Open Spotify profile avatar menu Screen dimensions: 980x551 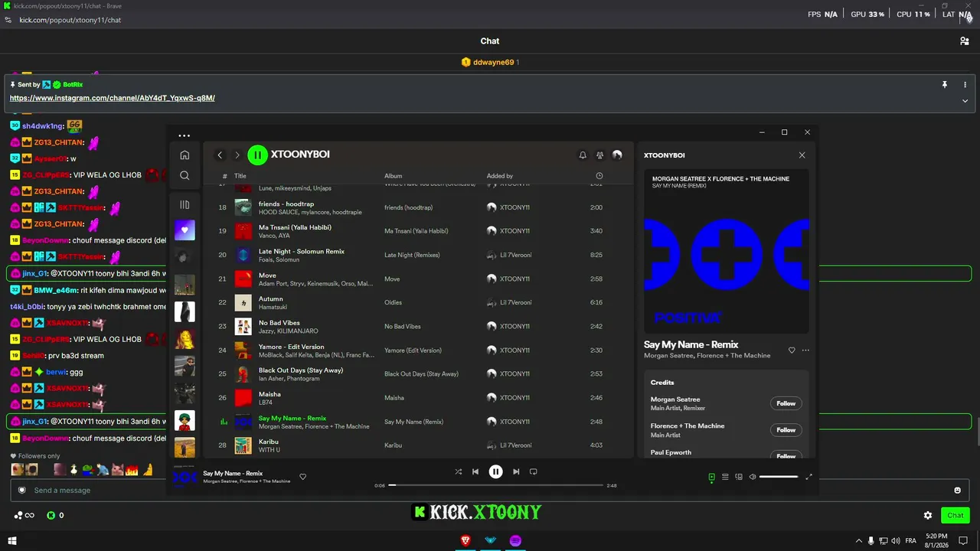pyautogui.click(x=617, y=155)
